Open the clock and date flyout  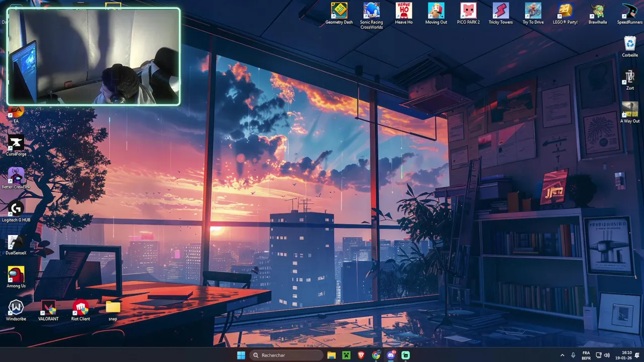click(623, 355)
